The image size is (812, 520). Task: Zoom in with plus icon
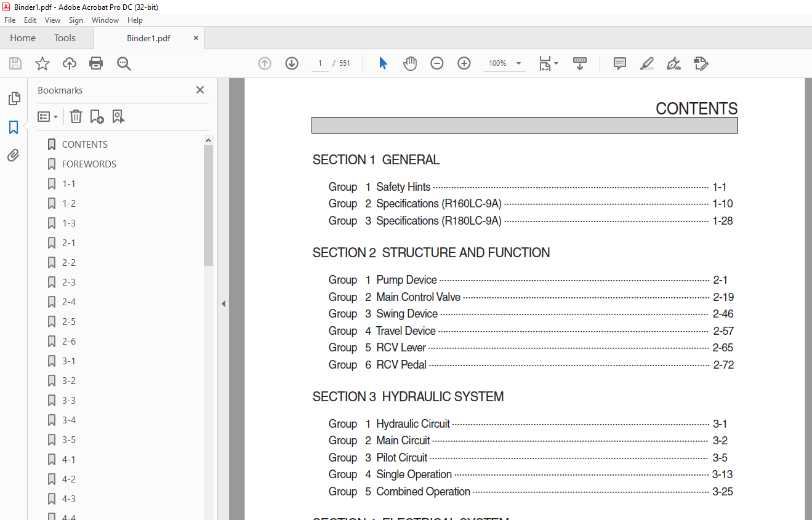click(x=464, y=63)
